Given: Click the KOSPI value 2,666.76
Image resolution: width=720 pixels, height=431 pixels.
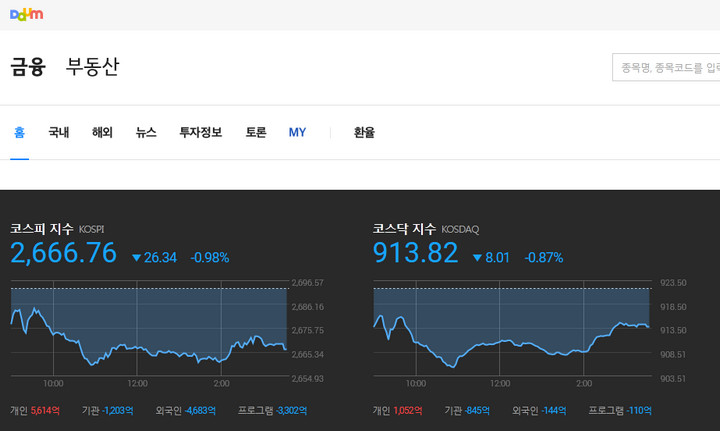Looking at the screenshot, I should pyautogui.click(x=63, y=253).
